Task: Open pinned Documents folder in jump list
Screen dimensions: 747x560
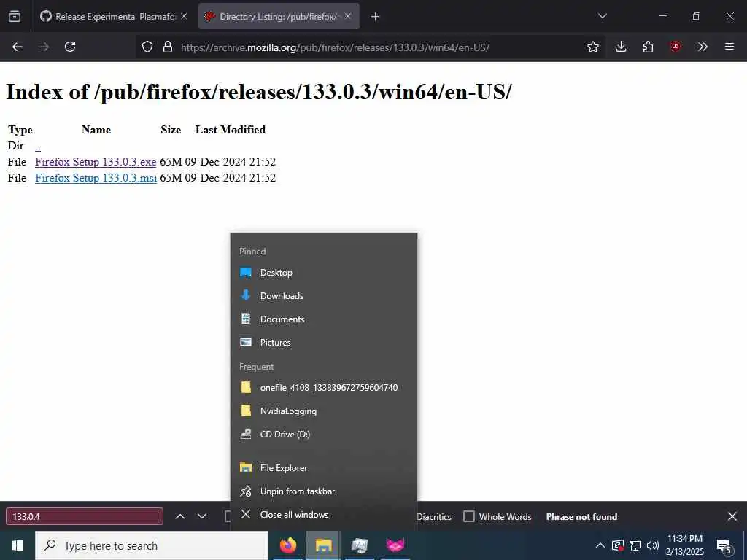Action: click(324, 319)
